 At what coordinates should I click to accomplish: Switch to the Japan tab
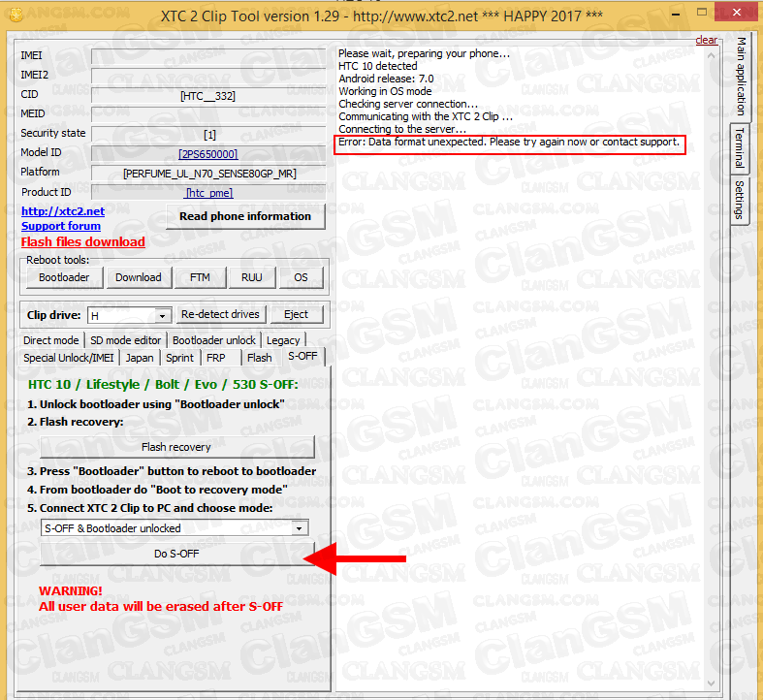140,358
